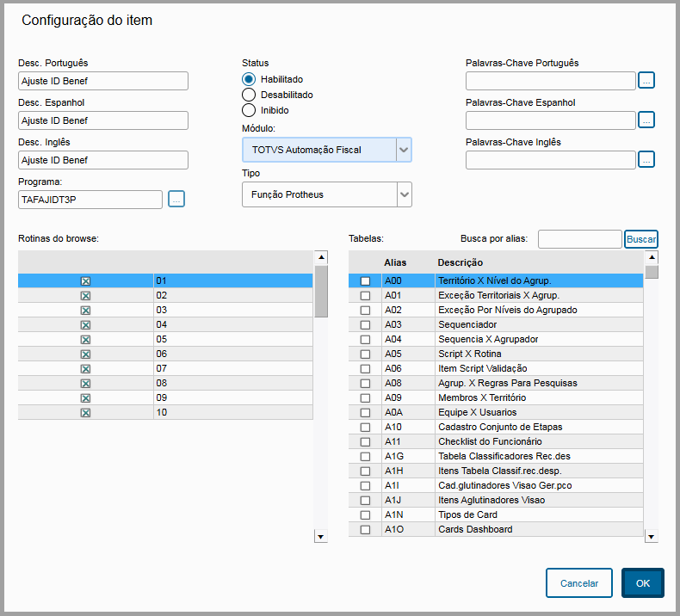Confirm with the OK button

click(642, 582)
